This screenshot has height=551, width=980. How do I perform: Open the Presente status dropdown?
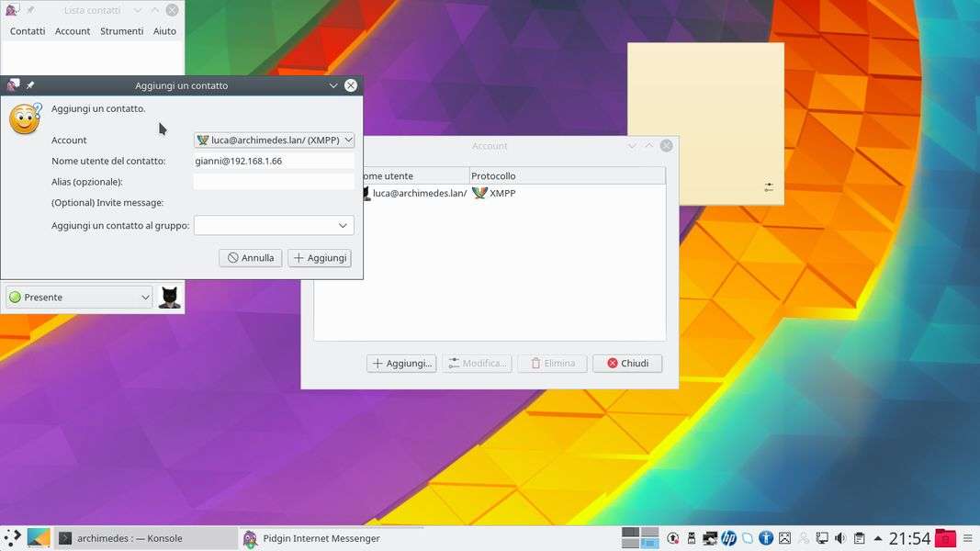[79, 298]
